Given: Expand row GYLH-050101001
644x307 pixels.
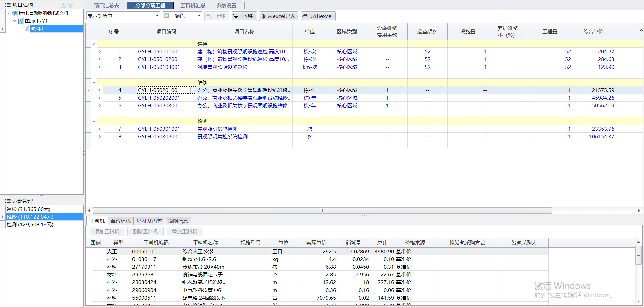Looking at the screenshot, I should tap(100, 52).
